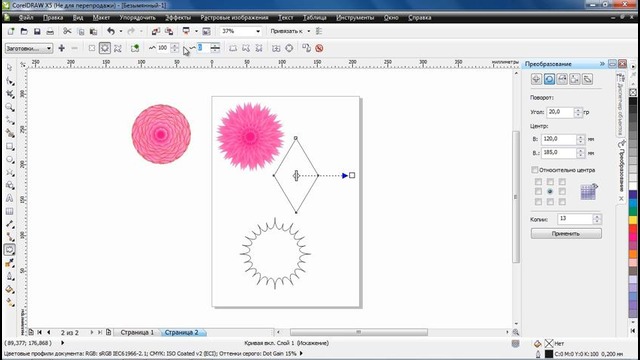Click the Clear distortion red icon
The image size is (640, 360).
pos(319,48)
